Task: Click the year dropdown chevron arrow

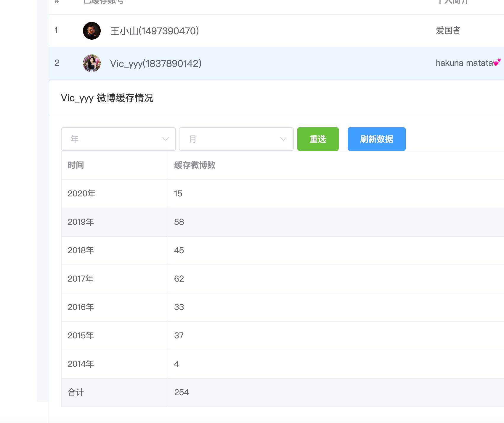Action: (x=166, y=139)
